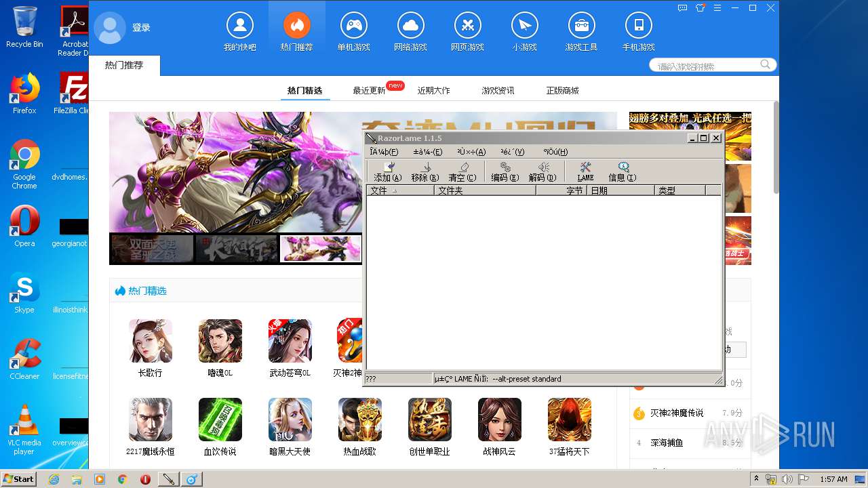Open Windows Explorer folder on taskbar
This screenshot has width=868, height=488.
[77, 479]
